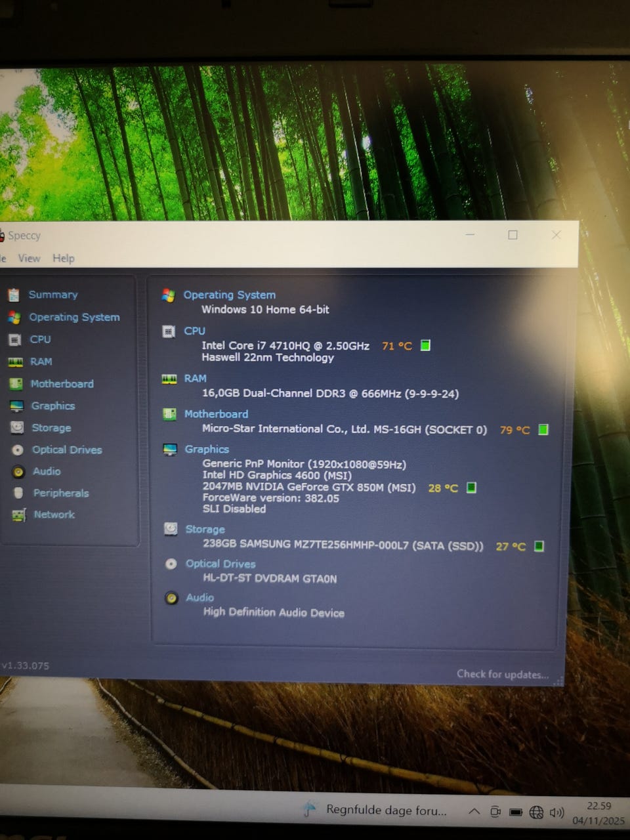Click the motherboard 79 °C temperature reading
630x840 pixels.
[514, 430]
